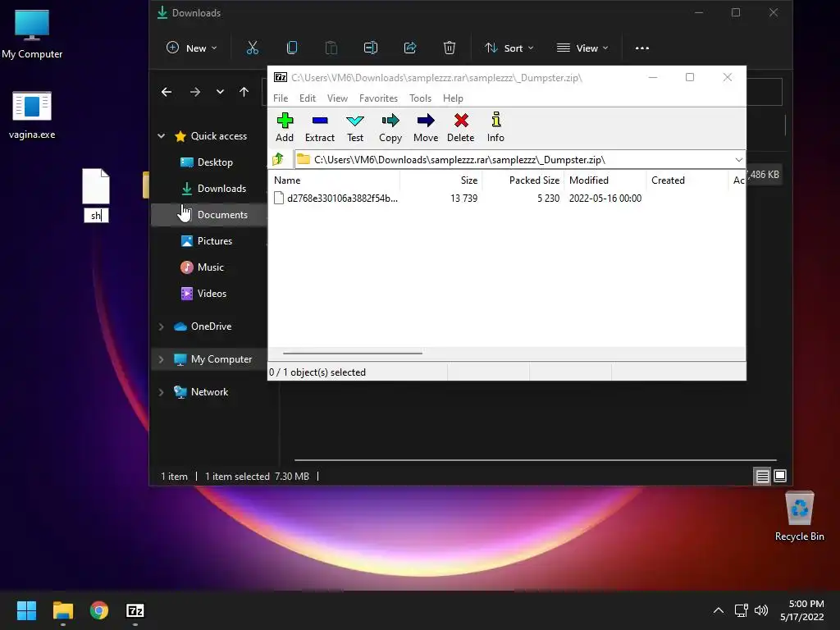The height and width of the screenshot is (630, 840).
Task: Click the Move arrow icon in 7-Zip
Action: click(x=426, y=121)
